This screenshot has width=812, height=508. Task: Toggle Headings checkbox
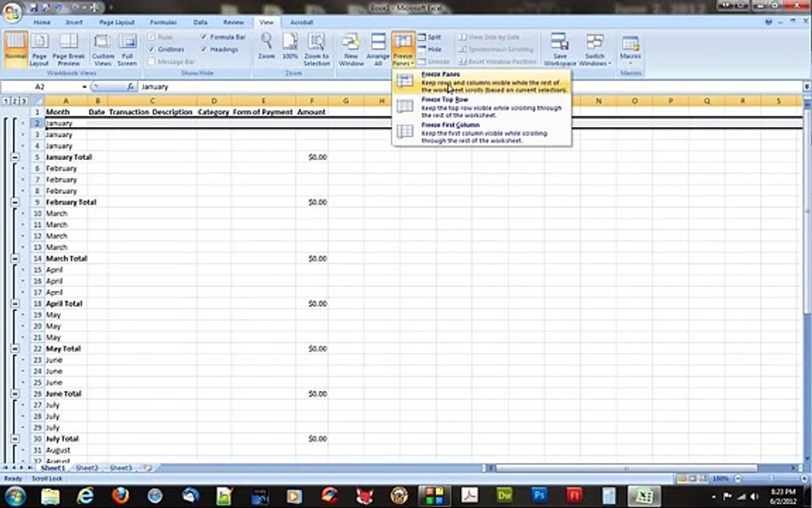tap(204, 49)
